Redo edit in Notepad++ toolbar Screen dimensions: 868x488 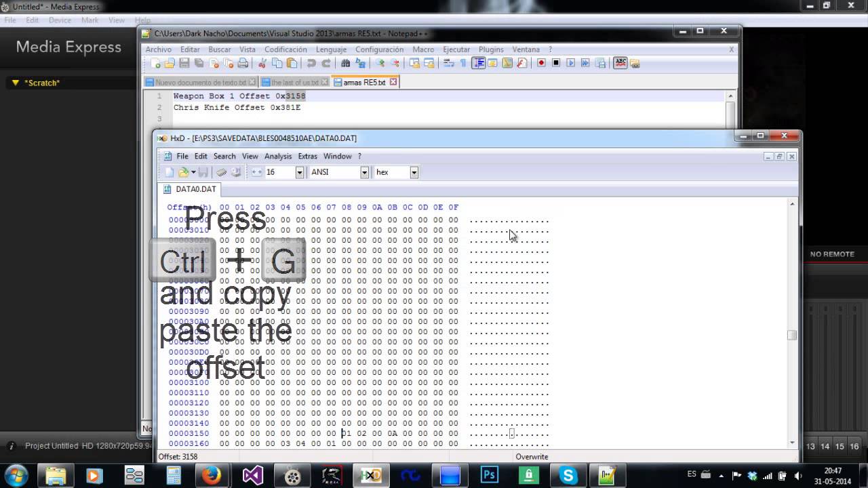326,63
